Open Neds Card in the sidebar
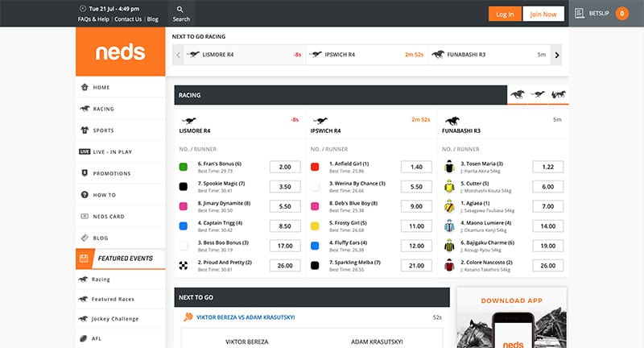The height and width of the screenshot is (348, 644). coord(120,216)
